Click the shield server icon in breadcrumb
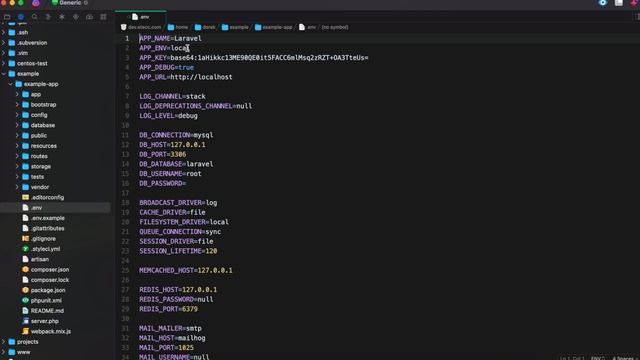This screenshot has width=640, height=360. point(124,27)
